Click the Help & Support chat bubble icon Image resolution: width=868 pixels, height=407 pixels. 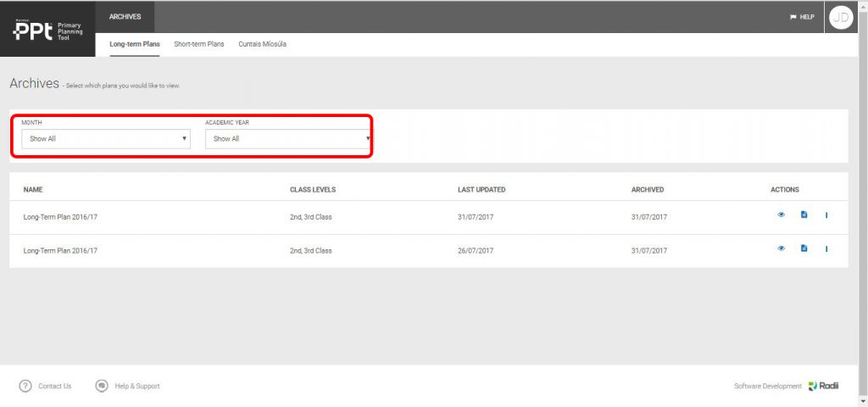coord(102,386)
